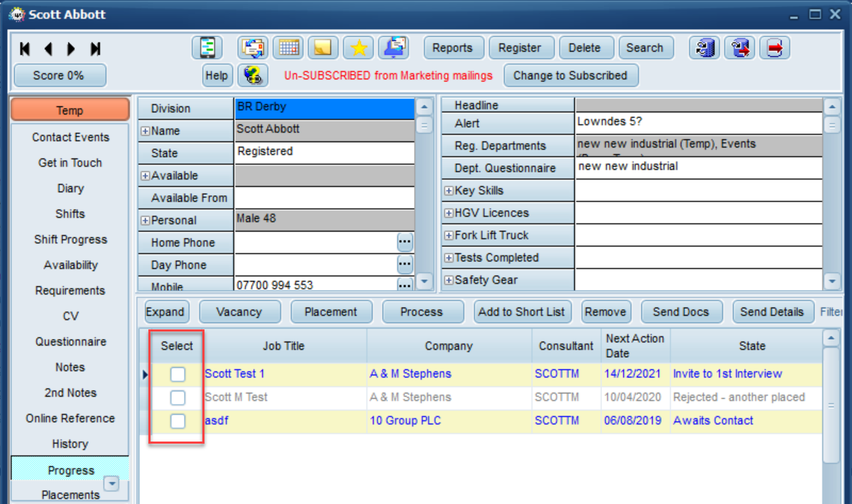Switch to the Questionnaire sidebar tab
This screenshot has width=852, height=504.
70,341
